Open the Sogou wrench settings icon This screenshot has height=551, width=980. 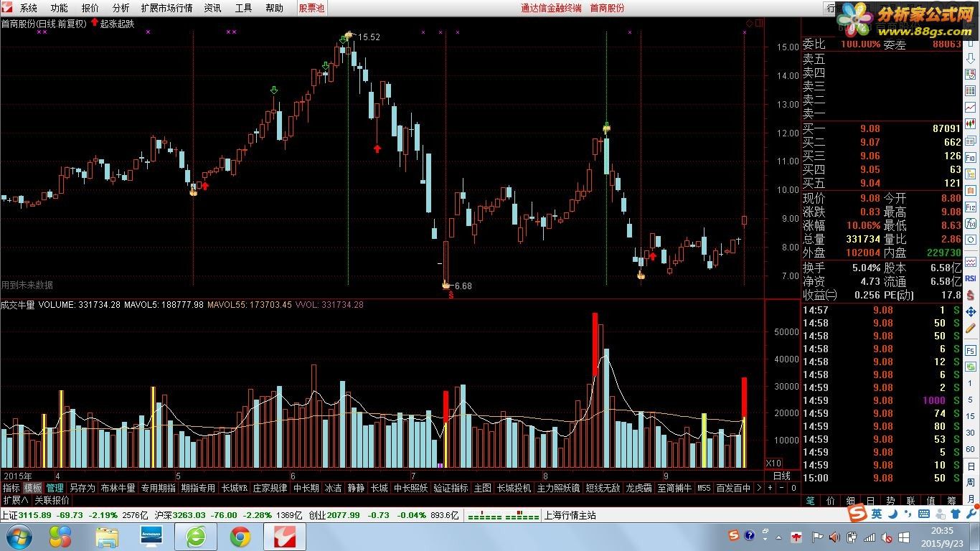click(971, 514)
